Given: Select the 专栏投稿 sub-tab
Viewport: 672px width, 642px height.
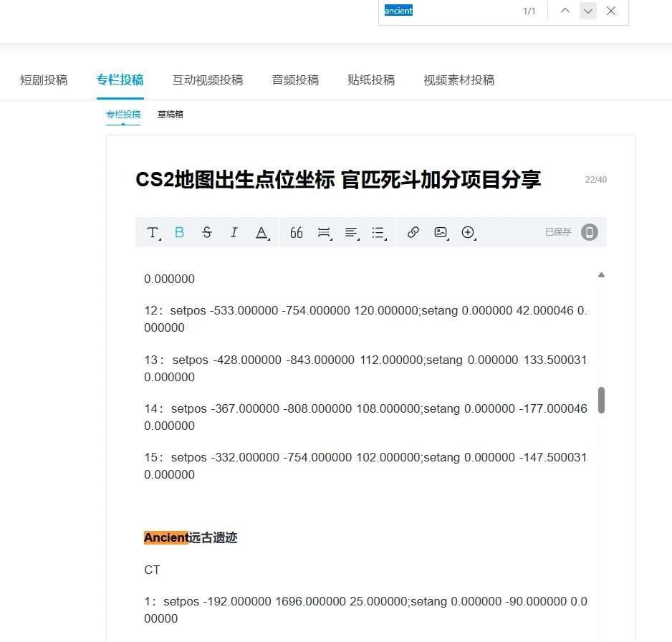Looking at the screenshot, I should pyautogui.click(x=123, y=115).
